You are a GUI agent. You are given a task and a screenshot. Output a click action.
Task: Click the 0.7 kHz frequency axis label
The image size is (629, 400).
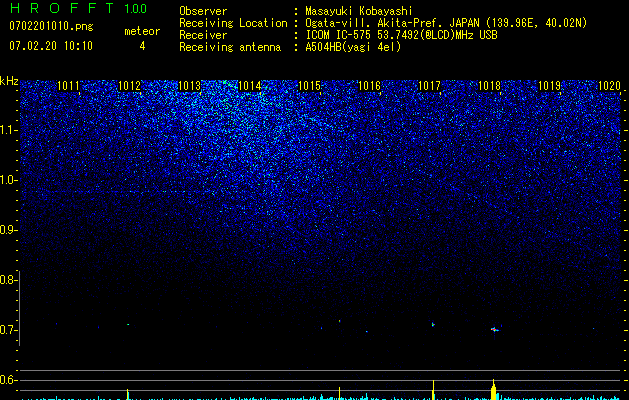coord(7,330)
